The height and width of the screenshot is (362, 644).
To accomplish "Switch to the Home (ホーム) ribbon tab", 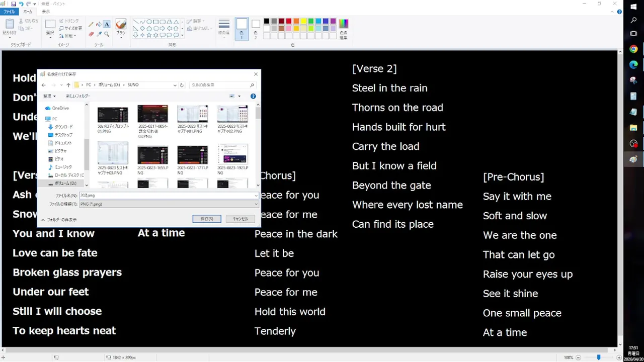I will click(x=28, y=12).
